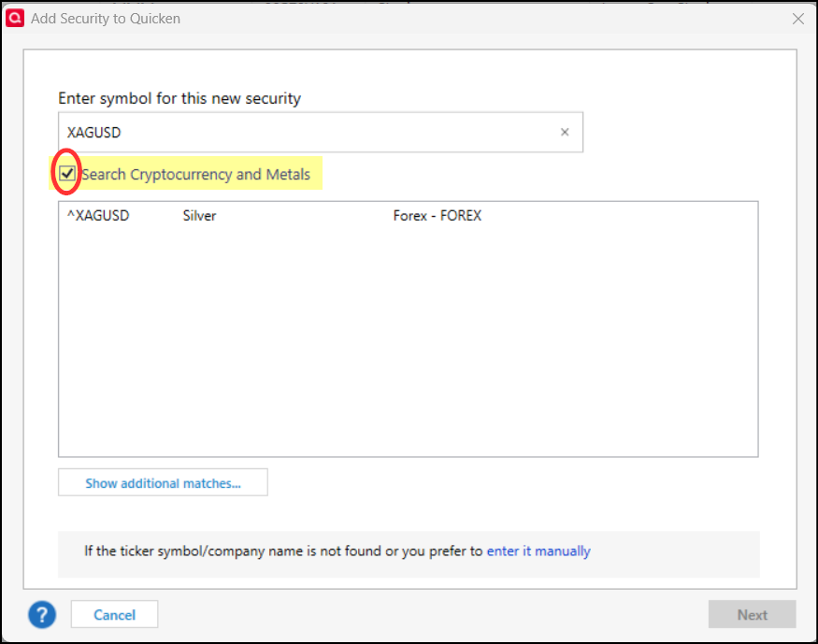Click the Show additional matches button
Image resolution: width=818 pixels, height=644 pixels.
[163, 482]
